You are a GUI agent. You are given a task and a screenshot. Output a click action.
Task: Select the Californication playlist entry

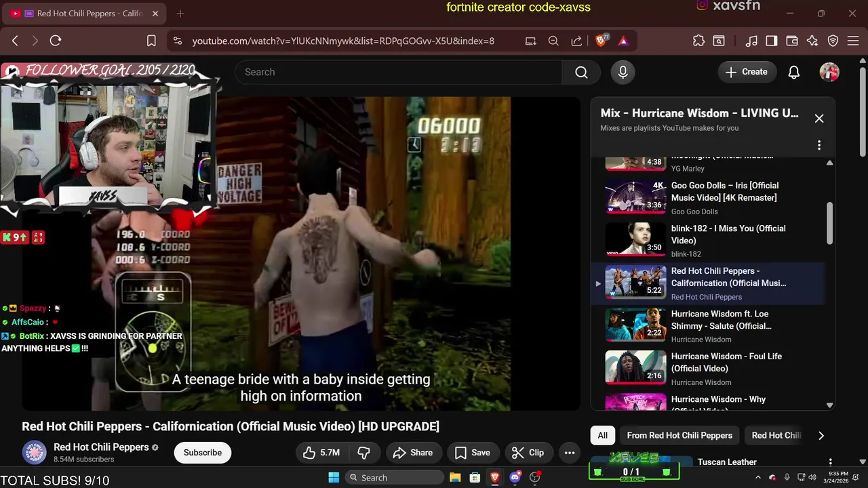(x=708, y=283)
